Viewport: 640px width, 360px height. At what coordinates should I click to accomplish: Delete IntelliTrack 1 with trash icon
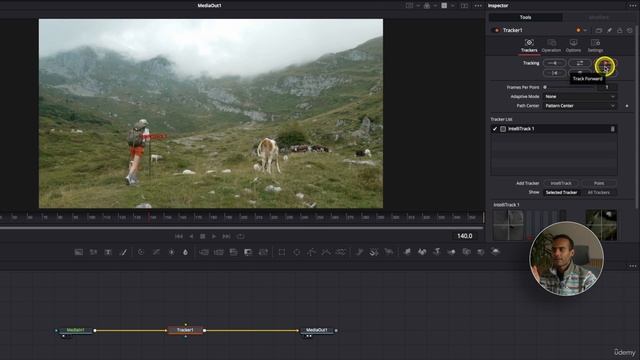tap(612, 129)
